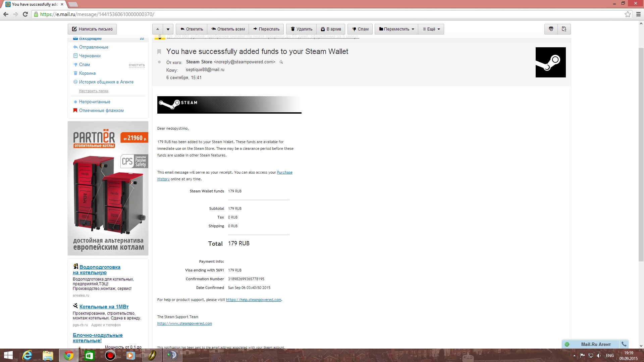Viewport: 644px width, 362px height.
Task: Open Purchase History link
Action: pyautogui.click(x=285, y=173)
